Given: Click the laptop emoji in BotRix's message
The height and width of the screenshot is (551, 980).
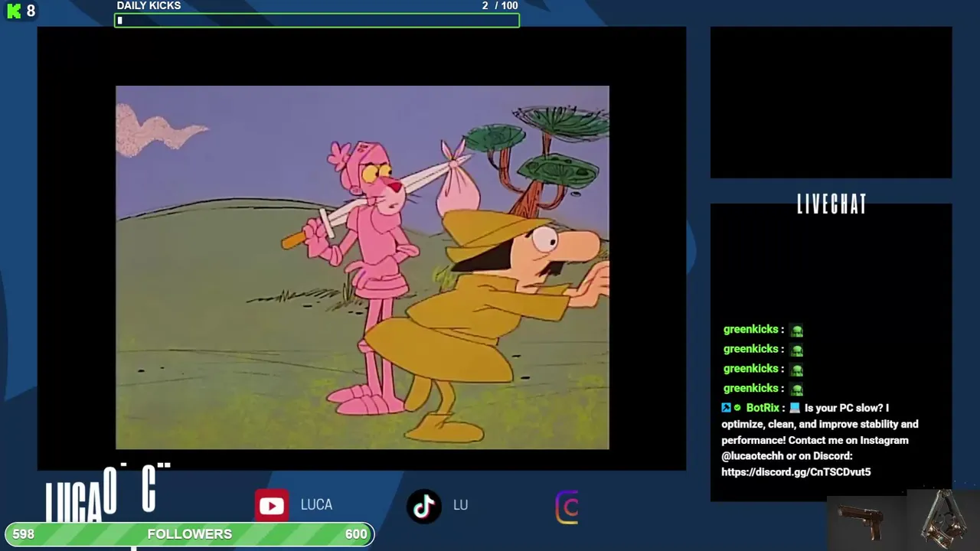Looking at the screenshot, I should (x=795, y=408).
